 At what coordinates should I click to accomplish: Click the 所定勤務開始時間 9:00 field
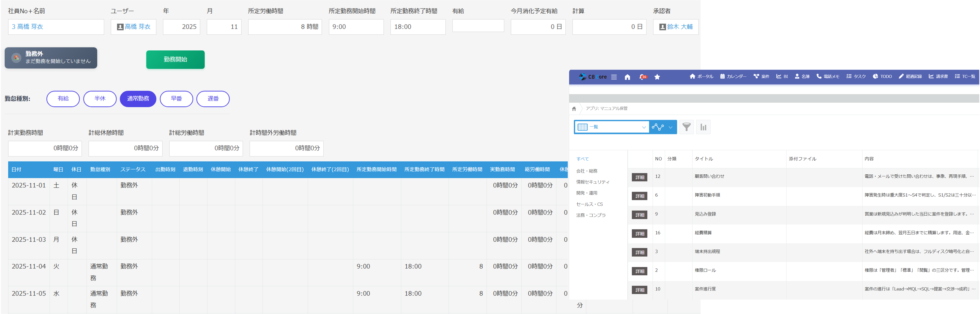point(356,27)
